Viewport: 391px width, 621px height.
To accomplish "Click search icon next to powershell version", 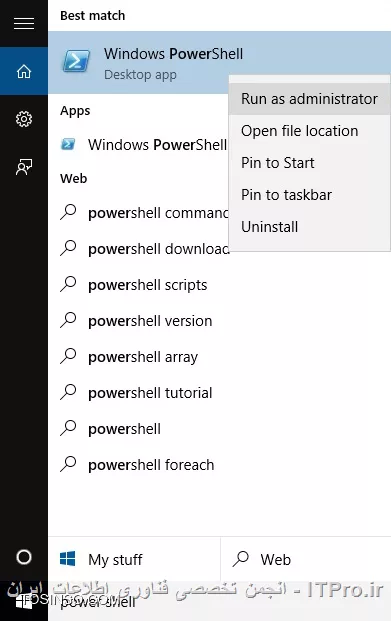I will tap(68, 320).
